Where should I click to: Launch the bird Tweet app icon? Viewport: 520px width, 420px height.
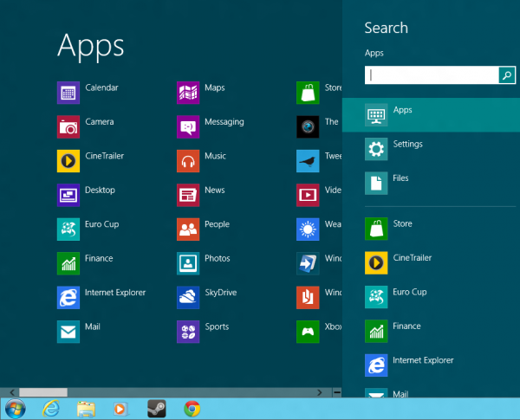[308, 161]
